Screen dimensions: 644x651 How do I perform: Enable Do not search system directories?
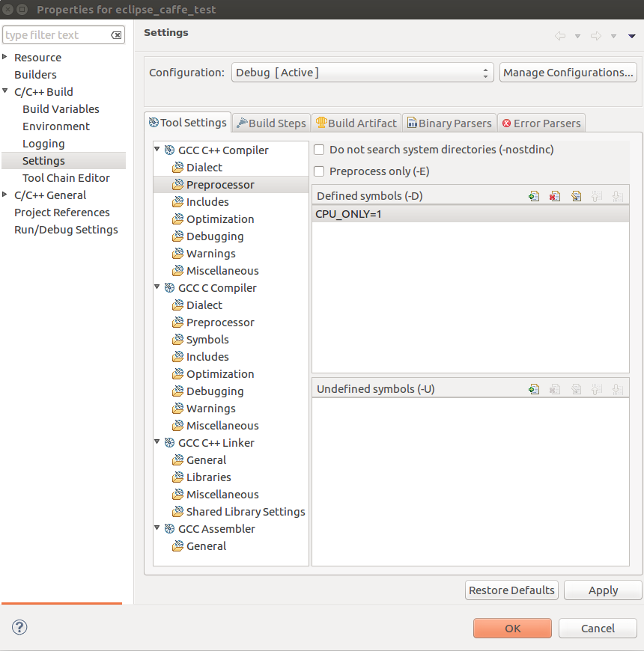pyautogui.click(x=319, y=150)
